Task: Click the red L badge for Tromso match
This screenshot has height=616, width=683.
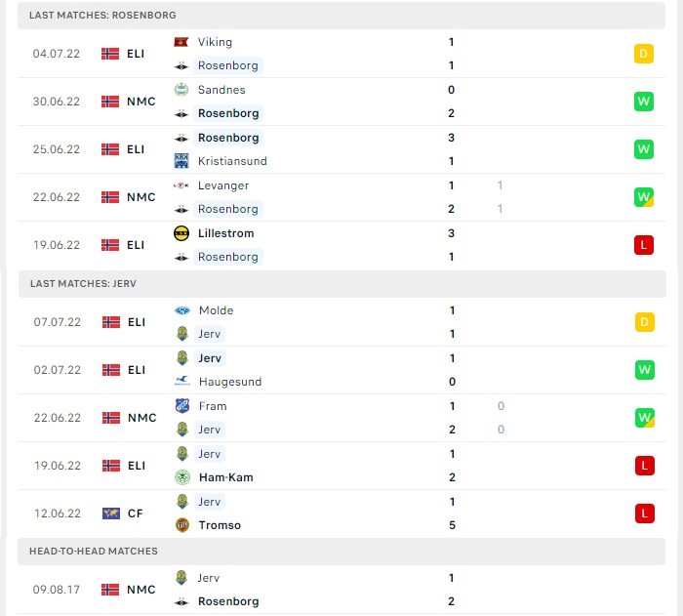Action: 644,513
